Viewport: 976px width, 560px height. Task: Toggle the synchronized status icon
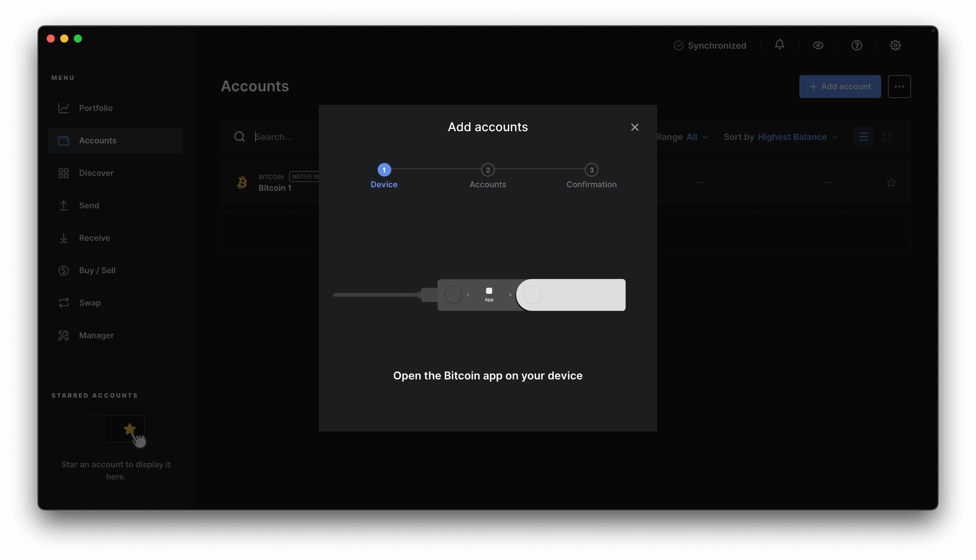[679, 45]
